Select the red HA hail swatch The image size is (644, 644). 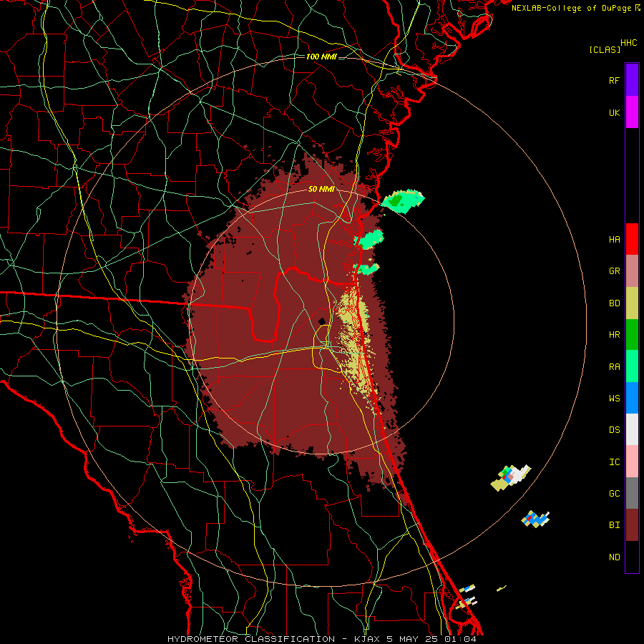(x=632, y=239)
